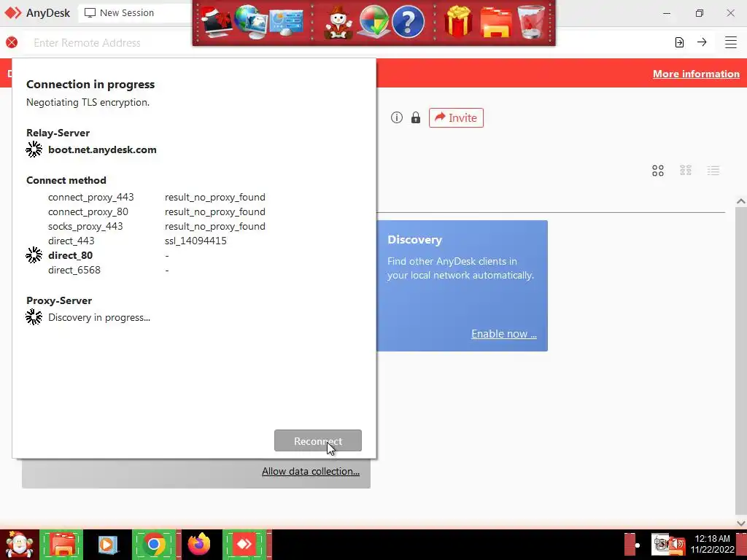Screen dimensions: 747x560
Task: Open Google Chrome from the taskbar
Action: 153,544
